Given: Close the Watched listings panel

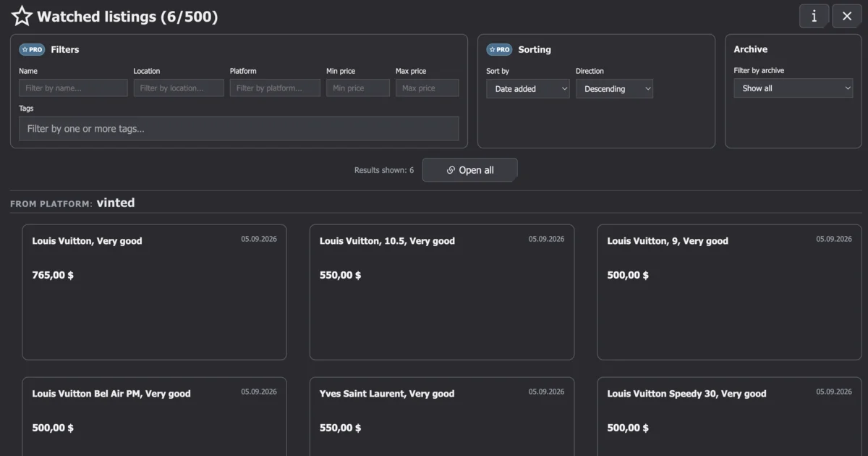Looking at the screenshot, I should 847,16.
